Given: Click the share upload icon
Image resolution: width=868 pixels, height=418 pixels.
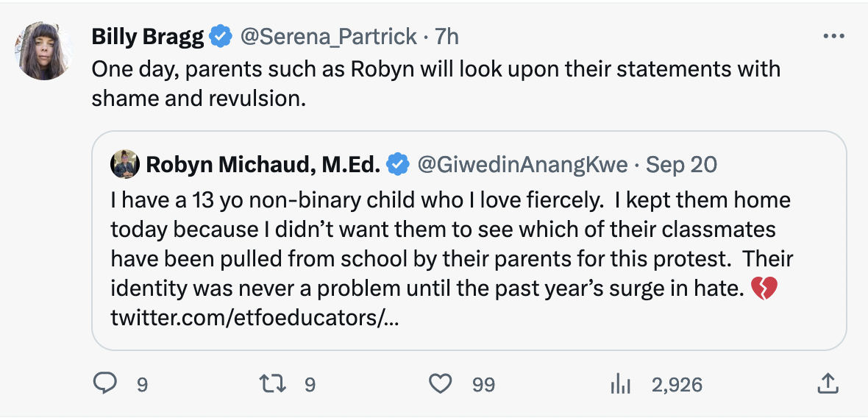Looking at the screenshot, I should point(827,383).
